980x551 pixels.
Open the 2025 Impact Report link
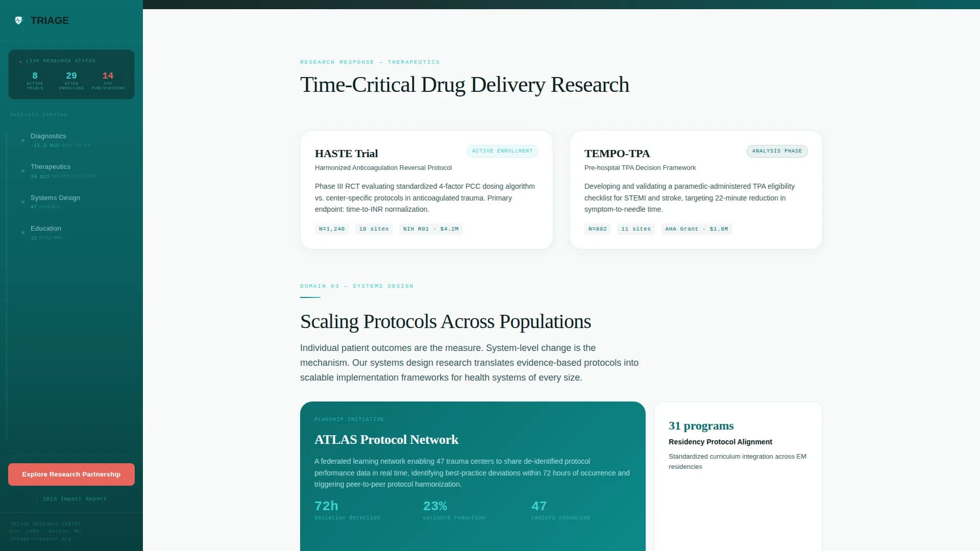click(x=71, y=499)
